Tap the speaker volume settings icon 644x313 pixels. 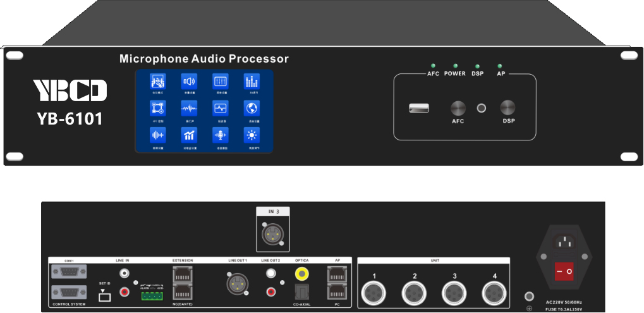[190, 82]
